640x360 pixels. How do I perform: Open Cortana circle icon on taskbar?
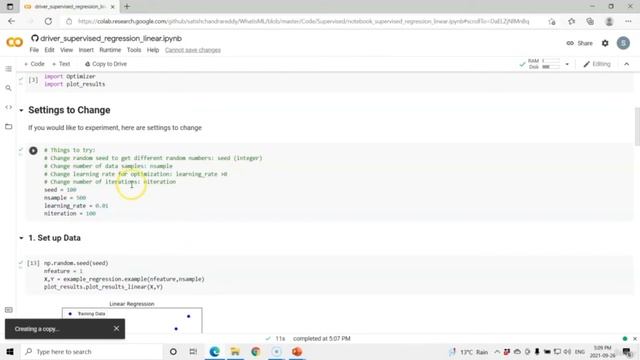173,351
